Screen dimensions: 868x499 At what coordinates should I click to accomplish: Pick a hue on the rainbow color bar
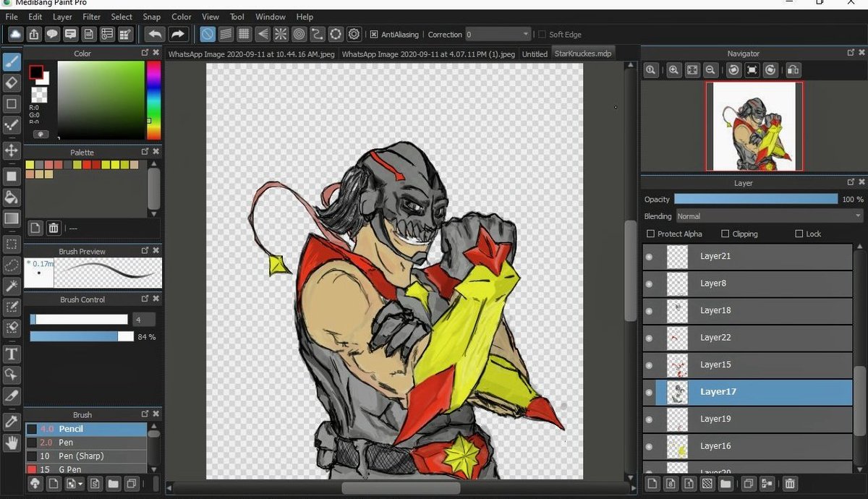pos(153,100)
